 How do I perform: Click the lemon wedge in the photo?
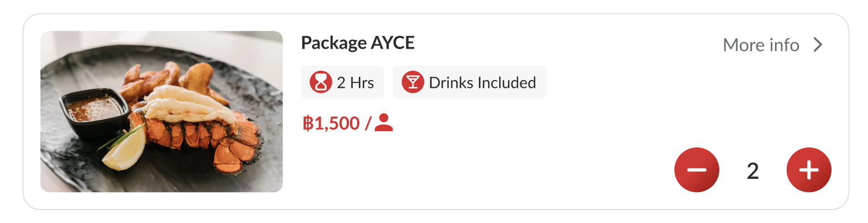(126, 149)
